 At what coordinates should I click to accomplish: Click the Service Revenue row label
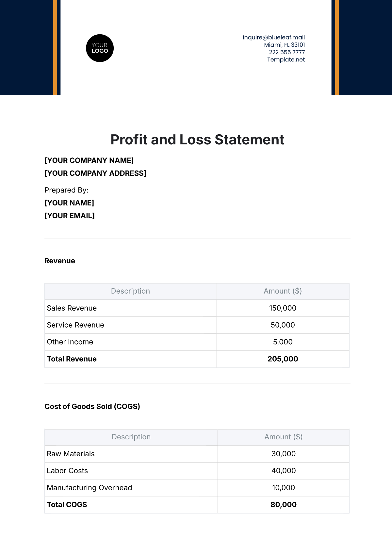(75, 325)
